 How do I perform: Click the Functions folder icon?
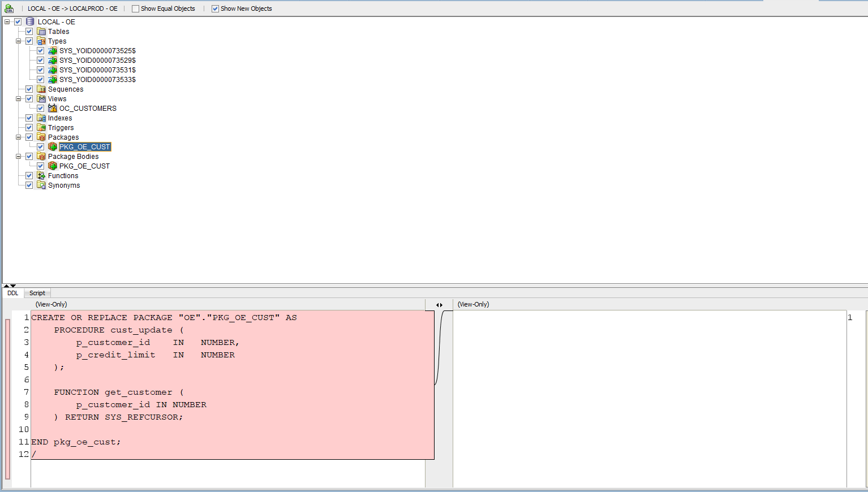[x=41, y=175]
